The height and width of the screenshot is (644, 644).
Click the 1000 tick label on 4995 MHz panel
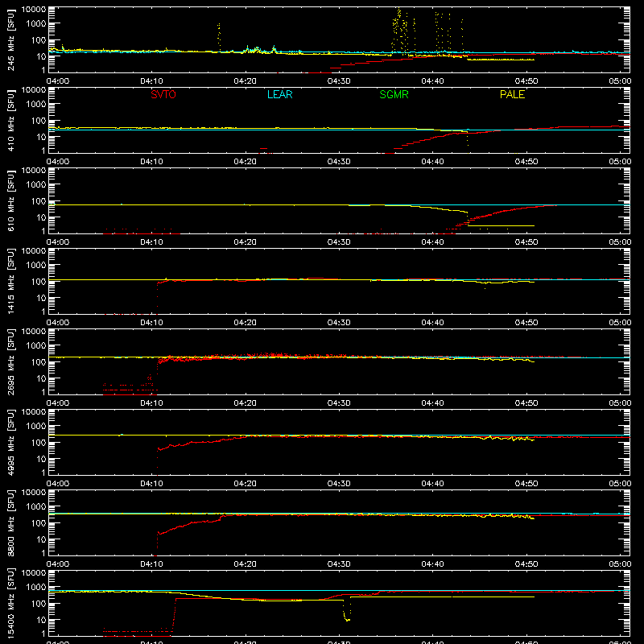click(x=36, y=427)
